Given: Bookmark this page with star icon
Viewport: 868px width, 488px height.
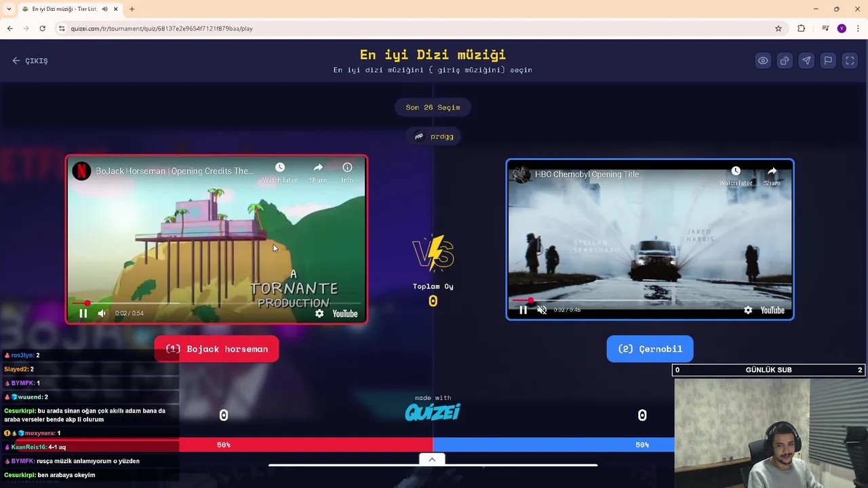Looking at the screenshot, I should pyautogui.click(x=778, y=28).
